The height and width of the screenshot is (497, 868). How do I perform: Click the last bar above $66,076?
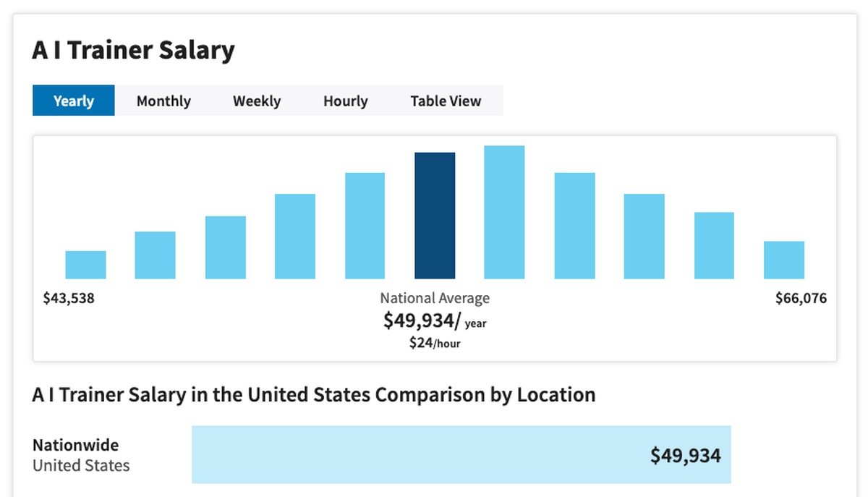(x=784, y=260)
